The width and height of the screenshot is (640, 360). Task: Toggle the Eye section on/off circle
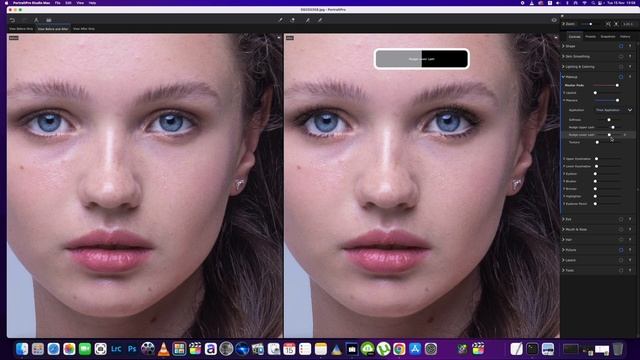tap(621, 219)
